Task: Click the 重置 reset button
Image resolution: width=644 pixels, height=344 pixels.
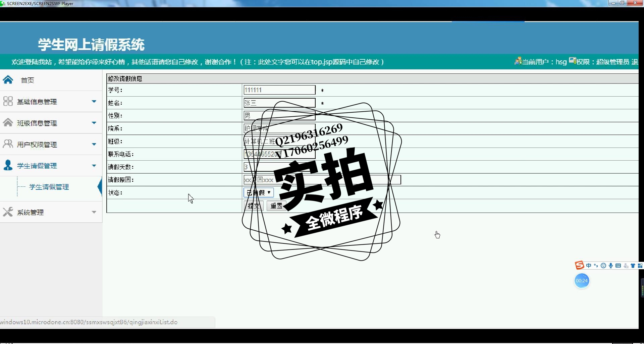Action: (276, 206)
